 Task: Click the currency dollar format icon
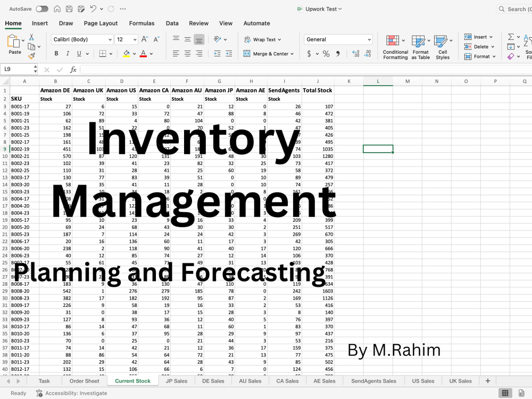coord(309,54)
